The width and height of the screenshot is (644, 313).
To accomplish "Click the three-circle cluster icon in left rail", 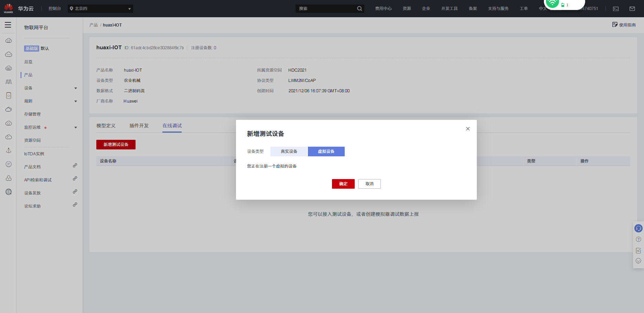I will click(x=9, y=178).
